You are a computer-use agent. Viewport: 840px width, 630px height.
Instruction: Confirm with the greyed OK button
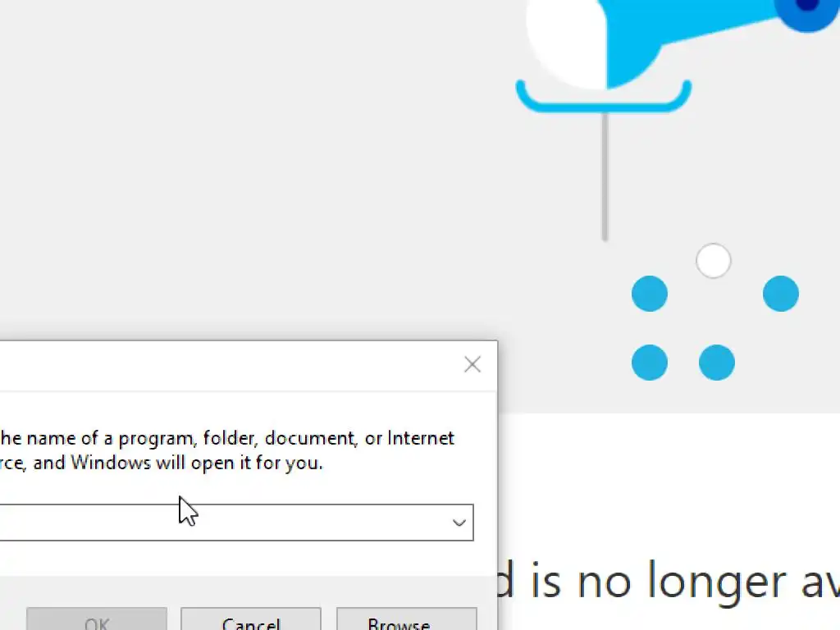click(x=97, y=619)
